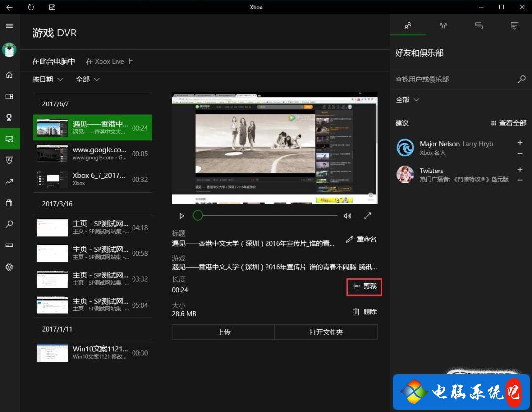Play the selected video clip
Viewport: 532px width, 412px height.
coord(181,216)
